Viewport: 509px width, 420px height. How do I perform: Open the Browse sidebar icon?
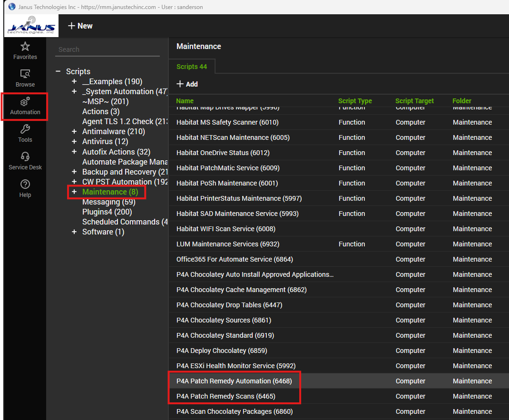25,74
